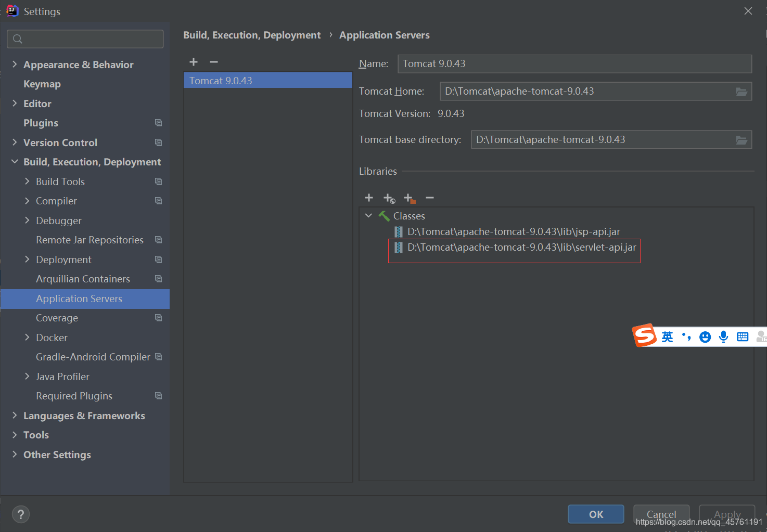Toggle Sogou punctuation mode icon
The height and width of the screenshot is (532, 767).
pos(686,337)
